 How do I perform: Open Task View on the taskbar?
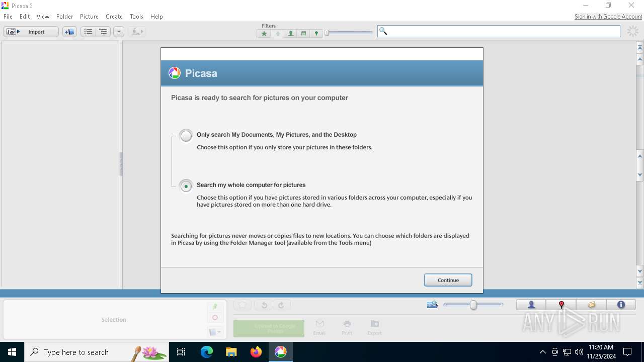(181, 352)
